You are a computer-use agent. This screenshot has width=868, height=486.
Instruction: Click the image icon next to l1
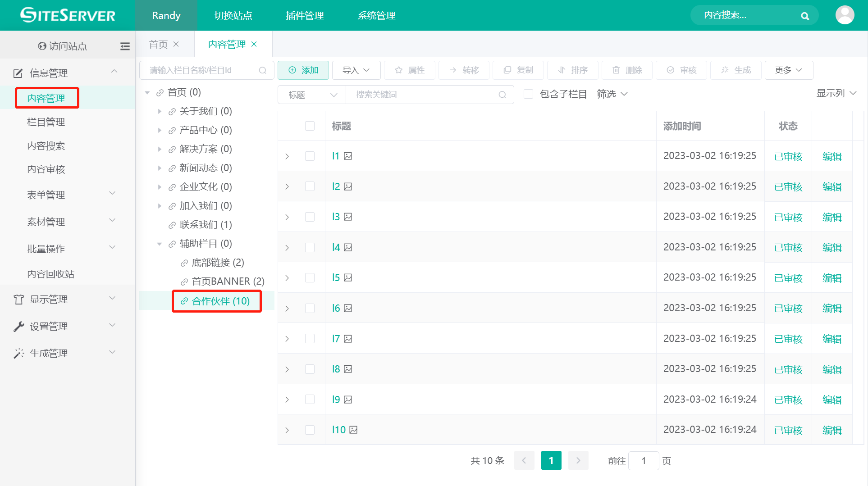[x=348, y=156]
